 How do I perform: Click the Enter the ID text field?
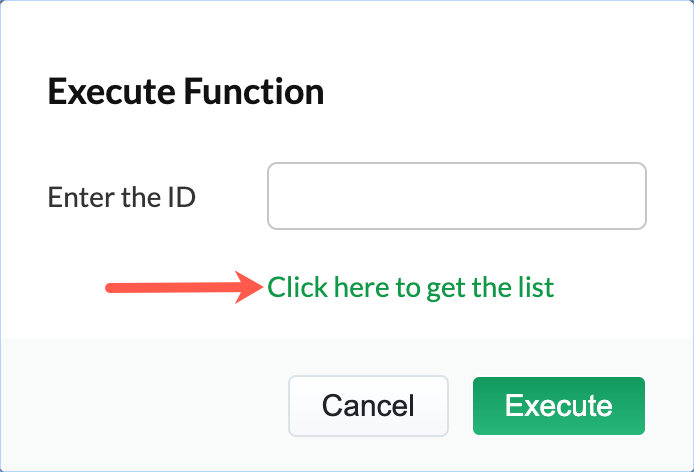click(457, 196)
